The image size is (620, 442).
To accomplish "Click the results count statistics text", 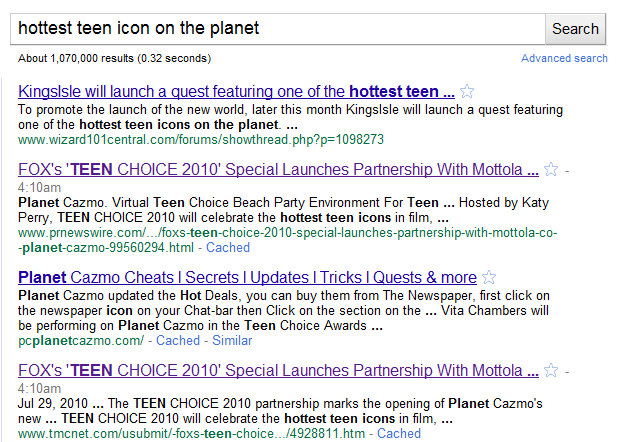I will pyautogui.click(x=115, y=58).
